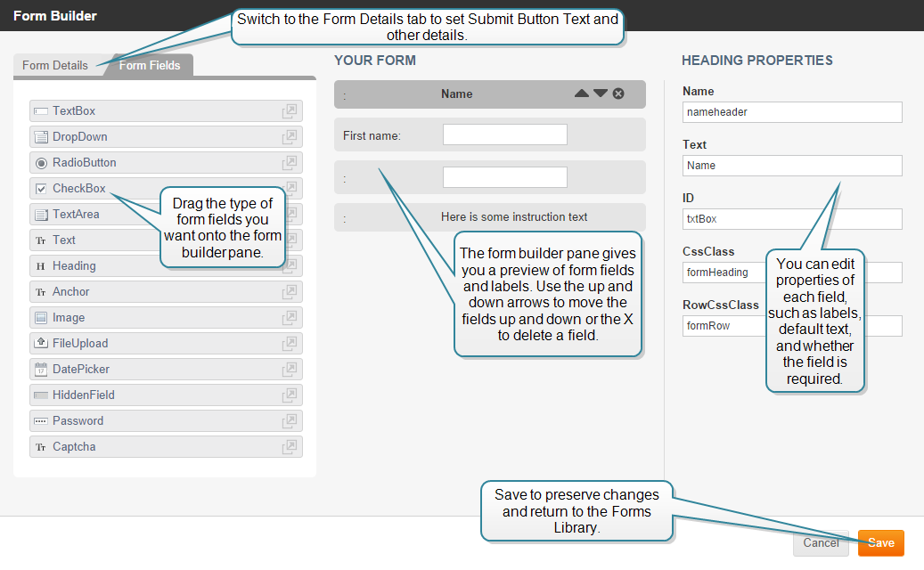Viewport: 924px width, 570px height.
Task: Click add icon on TextBox row
Action: click(x=290, y=111)
